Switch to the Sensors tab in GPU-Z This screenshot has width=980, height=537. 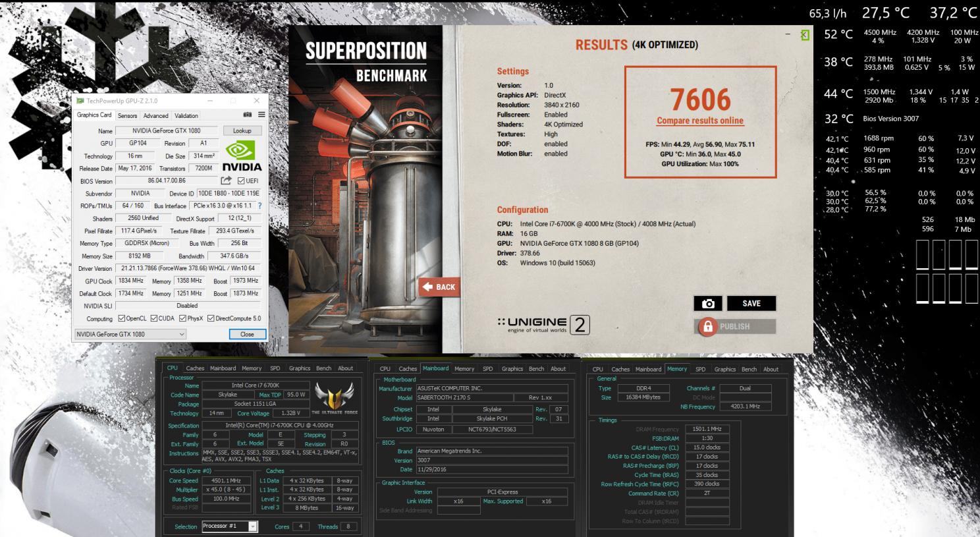(x=128, y=116)
